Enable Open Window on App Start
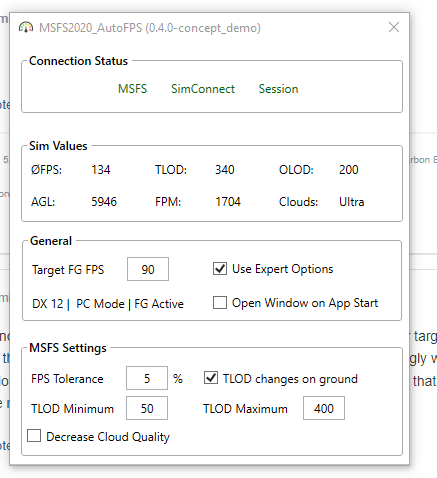The width and height of the screenshot is (437, 478). pos(220,303)
